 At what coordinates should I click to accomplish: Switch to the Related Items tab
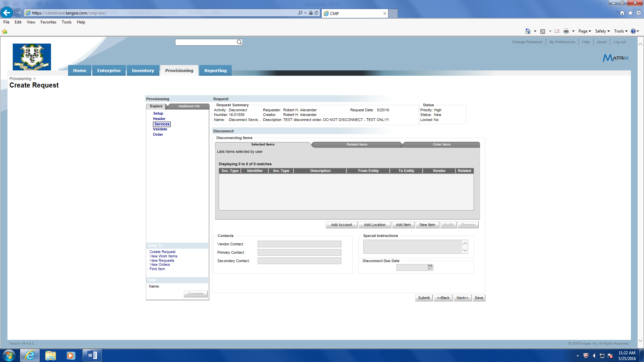(357, 144)
